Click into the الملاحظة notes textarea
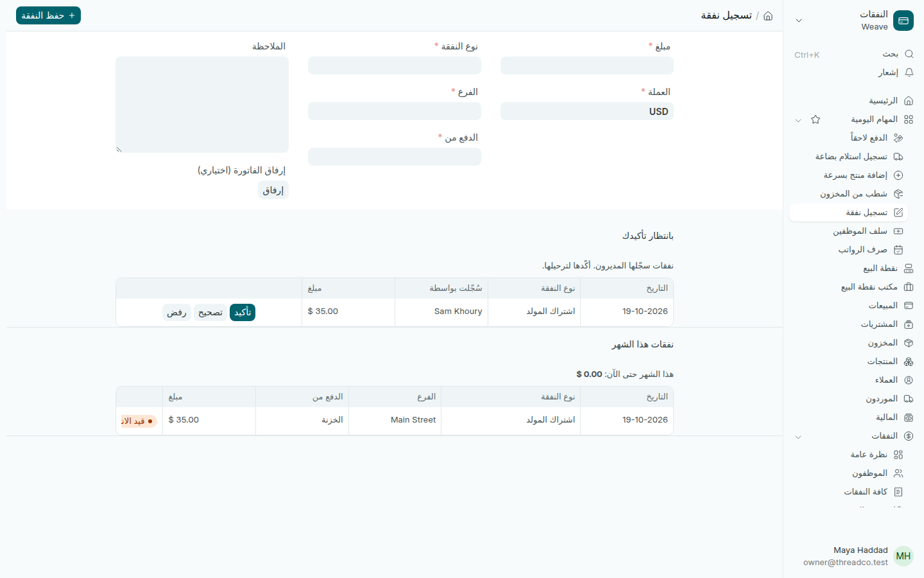The height and width of the screenshot is (578, 924). [x=202, y=105]
